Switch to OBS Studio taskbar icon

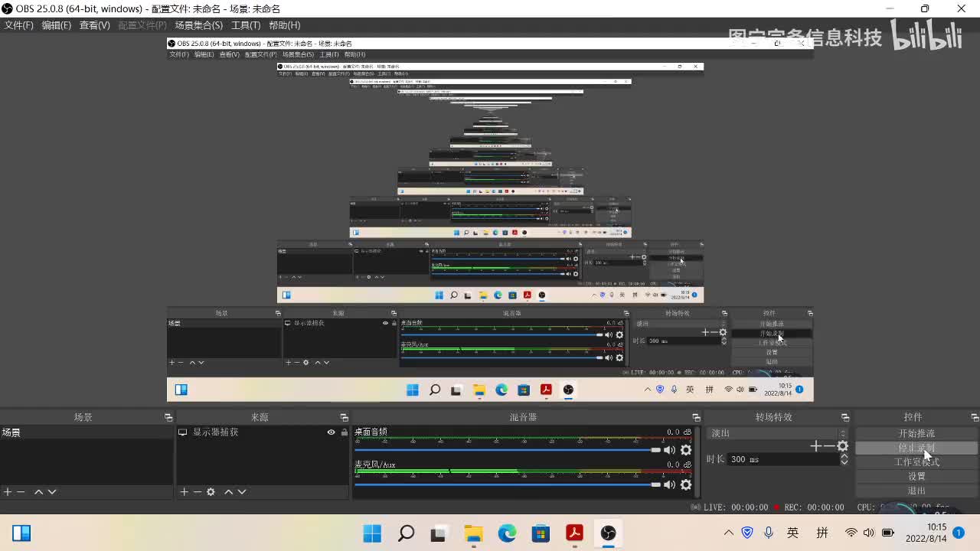pos(609,533)
